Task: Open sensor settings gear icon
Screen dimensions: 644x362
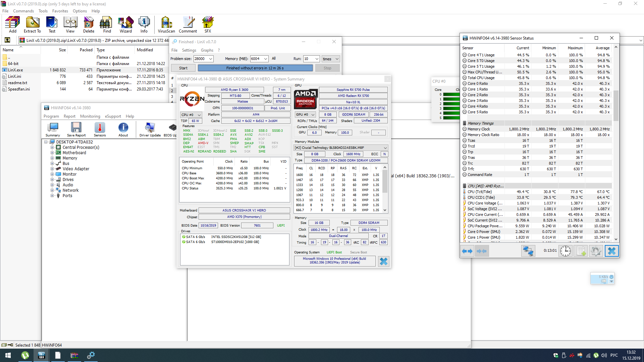Action: click(596, 251)
